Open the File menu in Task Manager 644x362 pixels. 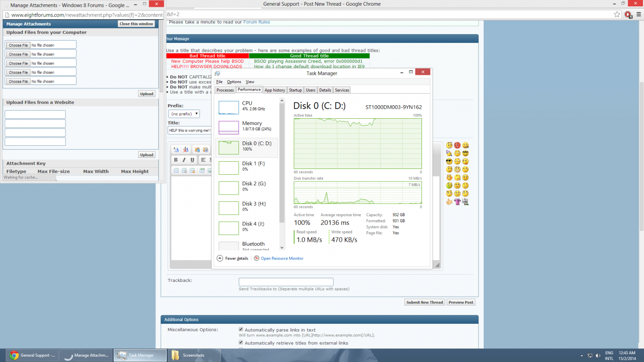point(219,82)
